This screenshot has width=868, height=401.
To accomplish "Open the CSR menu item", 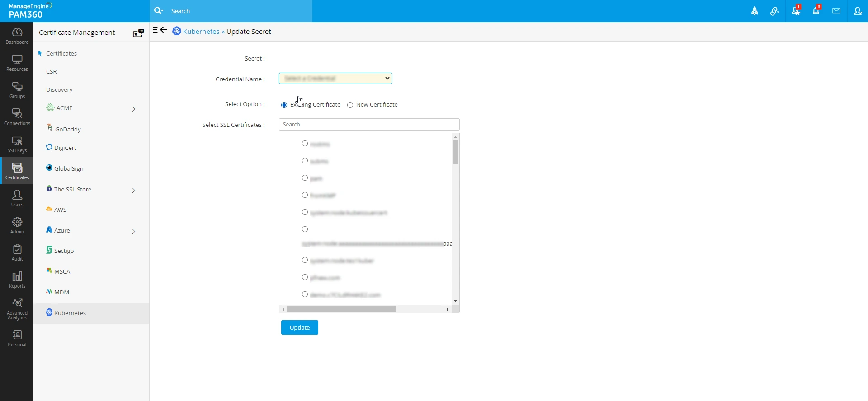I will click(x=52, y=72).
